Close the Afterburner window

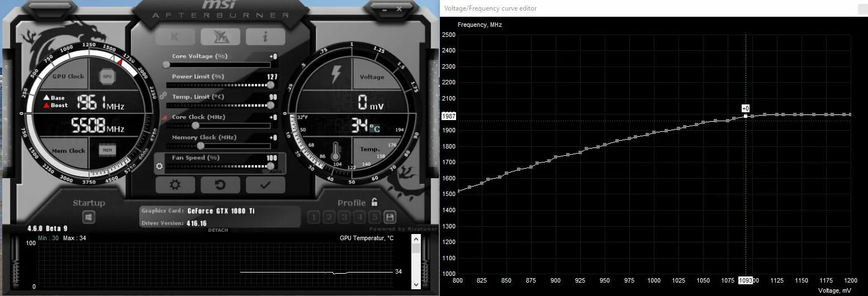coord(399,9)
